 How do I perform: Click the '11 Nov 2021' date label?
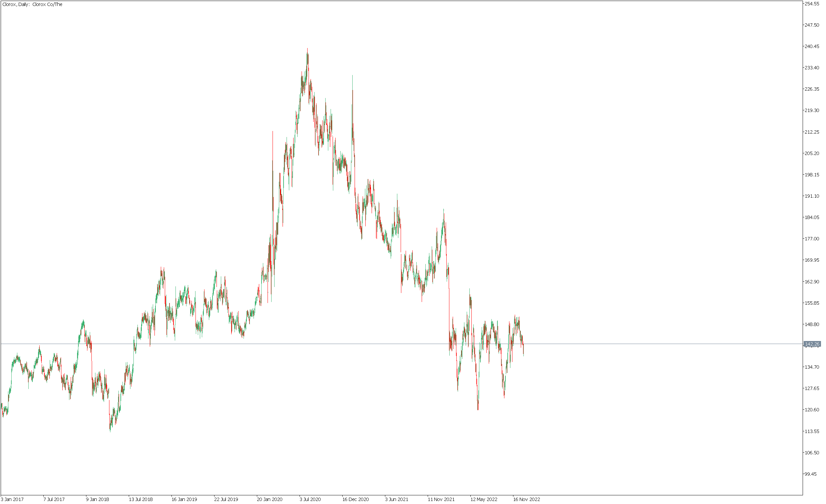(x=441, y=499)
